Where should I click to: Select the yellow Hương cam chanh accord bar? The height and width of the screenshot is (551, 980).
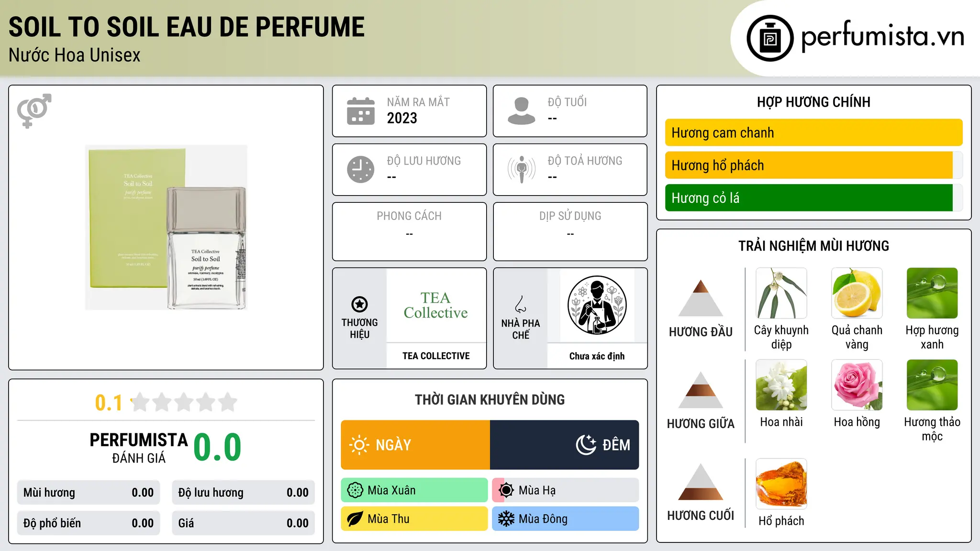tap(813, 132)
